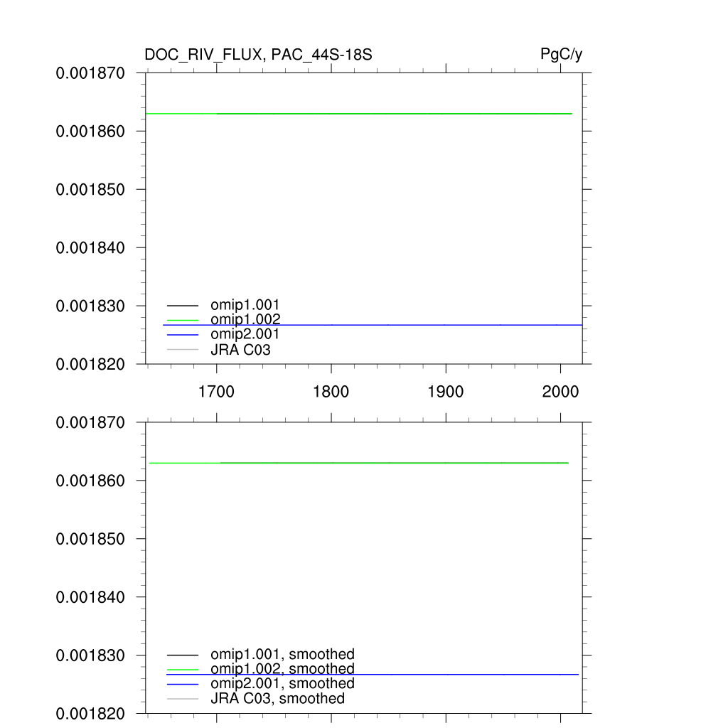Select the JRA C03 legend label in top plot
The width and height of the screenshot is (728, 728).
(x=240, y=349)
